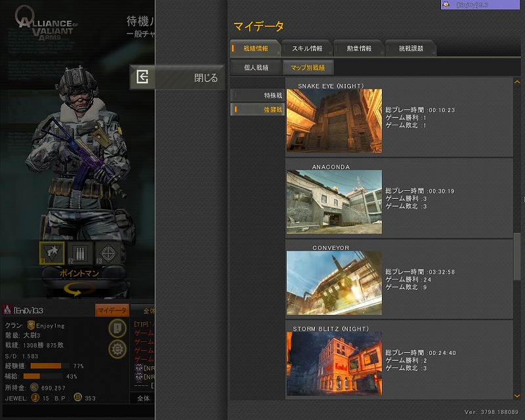Click the 所持金 euro coin icon
The width and height of the screenshot is (525, 420).
click(33, 388)
